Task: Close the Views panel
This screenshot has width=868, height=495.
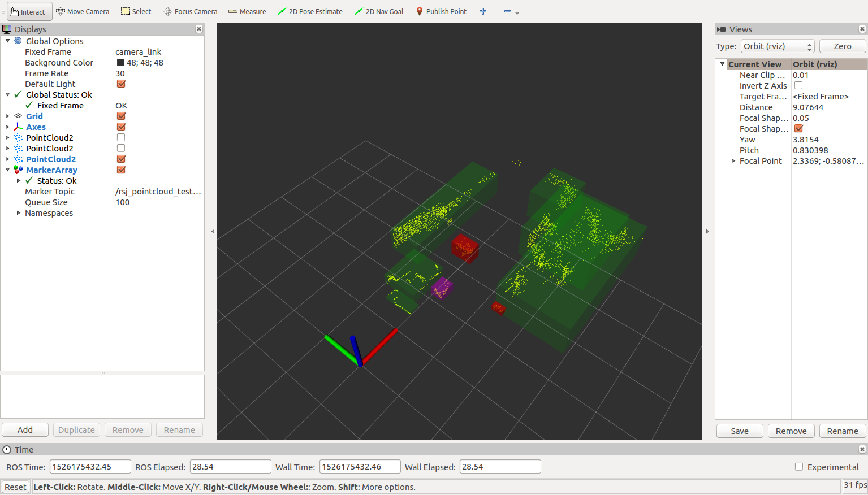Action: 862,29
